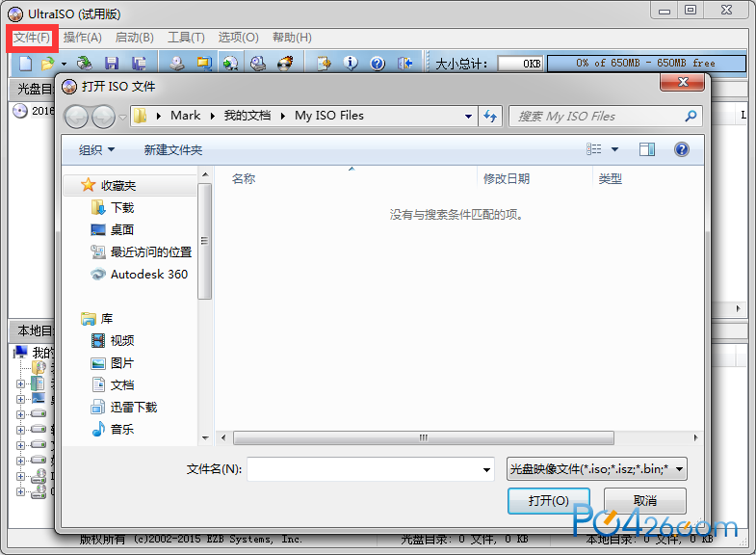This screenshot has width=756, height=555.
Task: Click the horizontal scrollbar thumb in file list
Action: [x=424, y=437]
